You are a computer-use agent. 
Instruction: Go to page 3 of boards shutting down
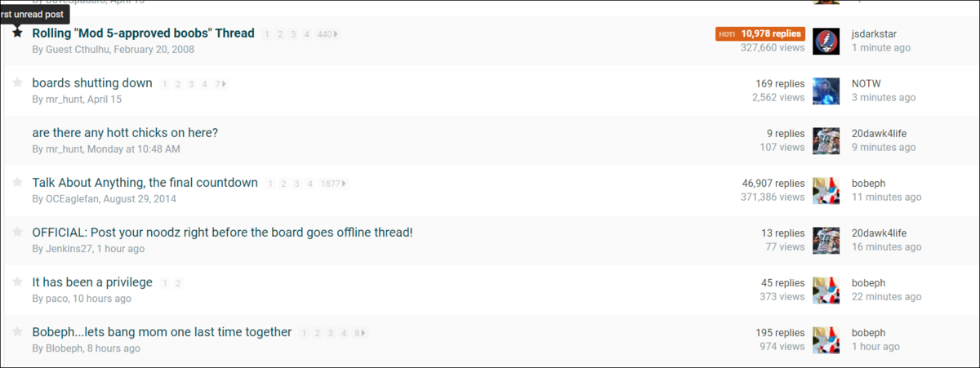(191, 84)
